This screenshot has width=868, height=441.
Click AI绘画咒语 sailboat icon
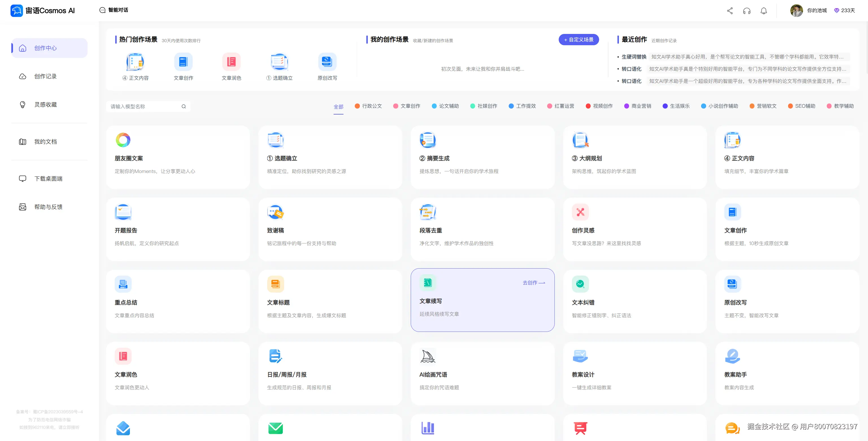click(428, 356)
